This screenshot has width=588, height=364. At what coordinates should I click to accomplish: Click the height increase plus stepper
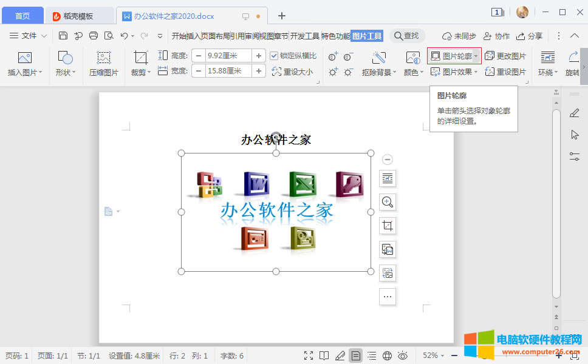[259, 56]
